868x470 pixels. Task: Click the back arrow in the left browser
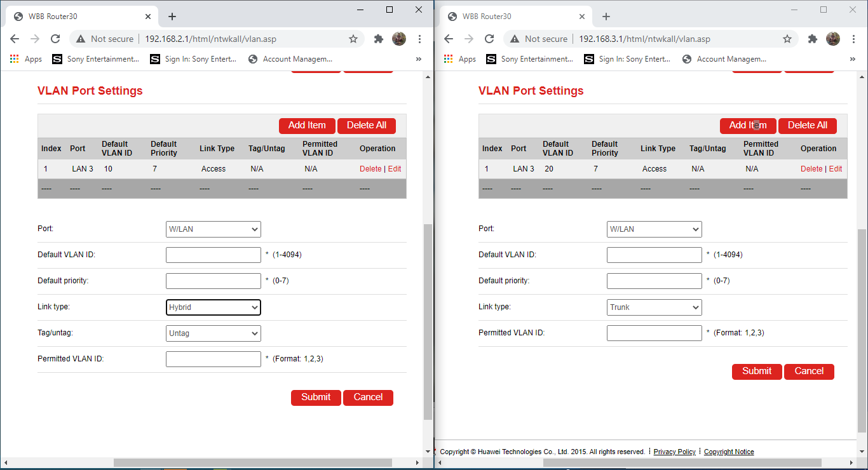15,39
